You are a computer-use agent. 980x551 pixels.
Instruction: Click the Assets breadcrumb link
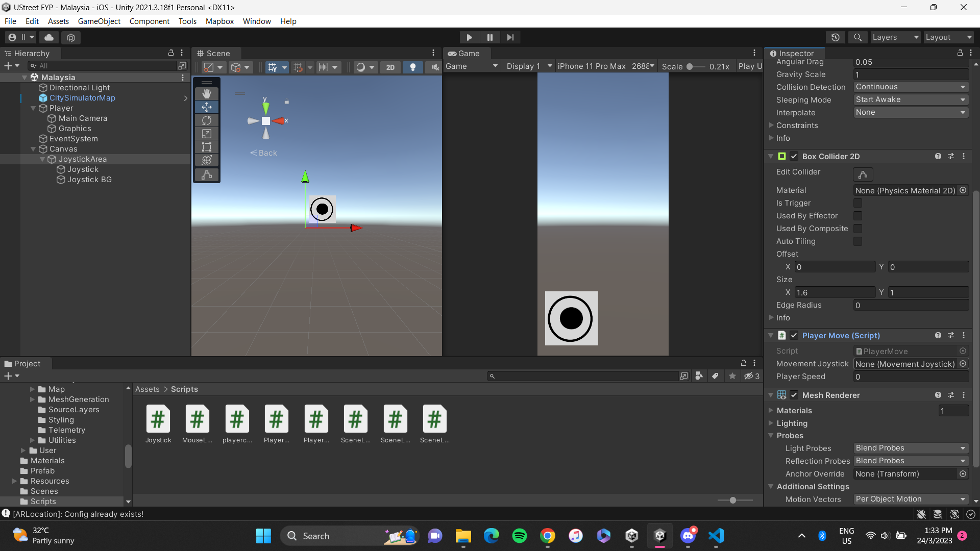pos(148,389)
